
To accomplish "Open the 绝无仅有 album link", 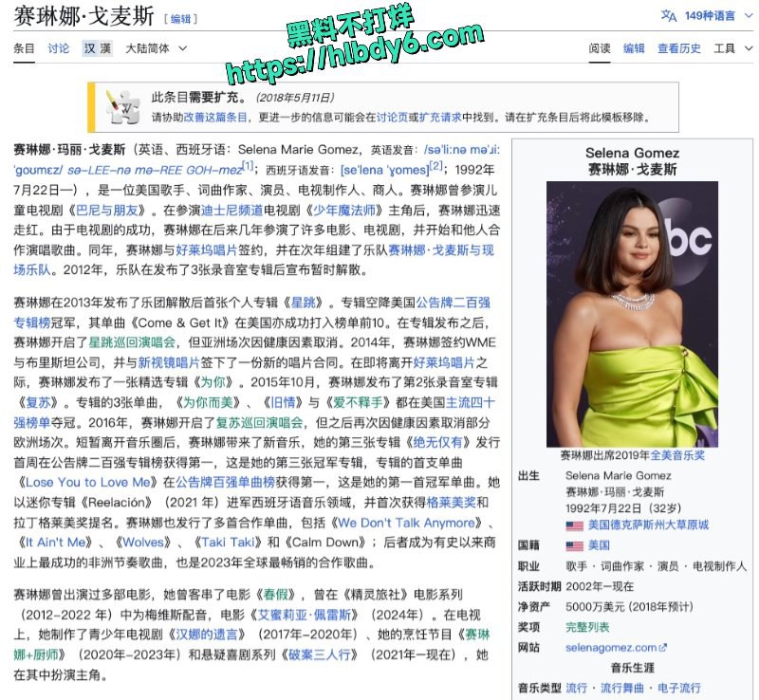I will (x=438, y=442).
